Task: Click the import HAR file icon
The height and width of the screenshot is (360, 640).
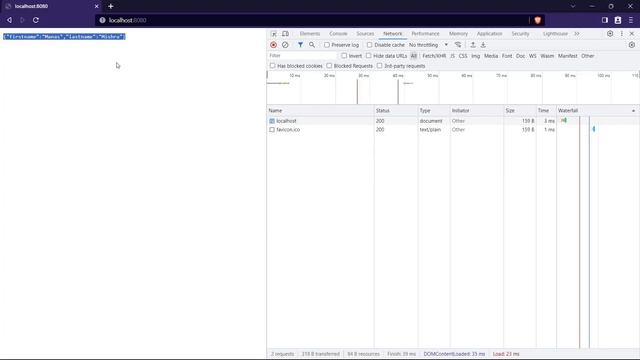Action: pos(473,45)
